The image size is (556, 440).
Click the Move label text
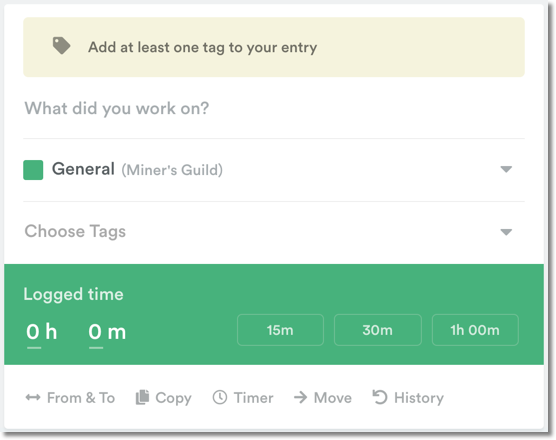tap(333, 398)
